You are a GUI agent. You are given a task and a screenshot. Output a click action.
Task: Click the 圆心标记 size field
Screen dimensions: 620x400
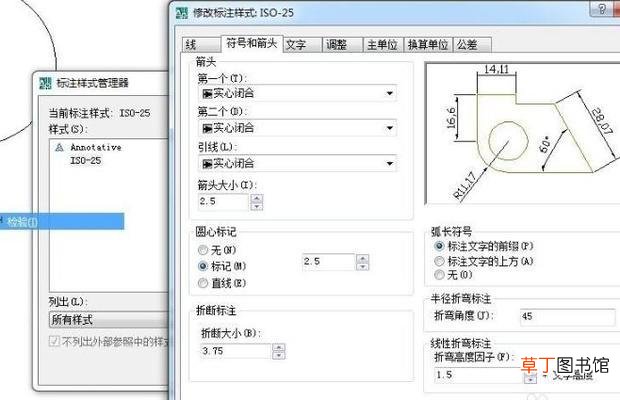[329, 262]
